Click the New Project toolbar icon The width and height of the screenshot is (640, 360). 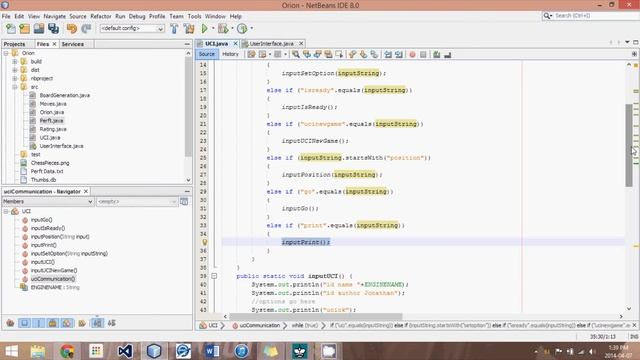click(24, 29)
